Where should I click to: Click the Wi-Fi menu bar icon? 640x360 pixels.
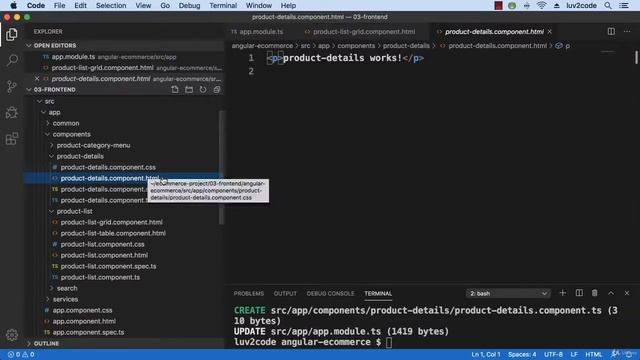(x=541, y=5)
